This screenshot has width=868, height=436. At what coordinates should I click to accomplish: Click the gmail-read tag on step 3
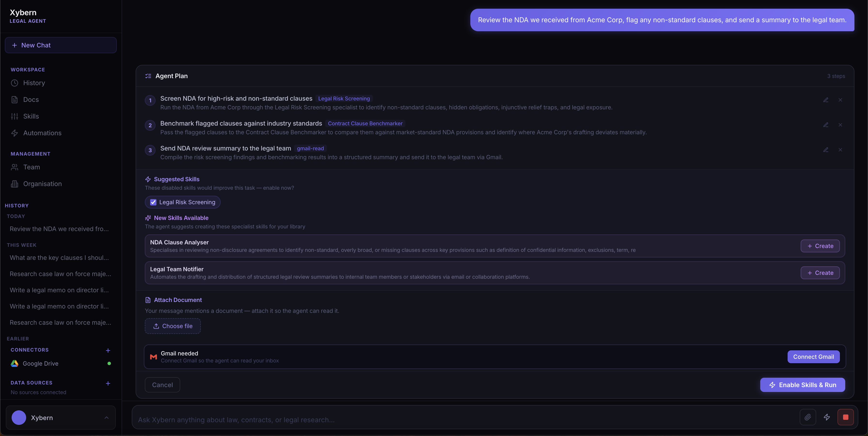pos(310,149)
